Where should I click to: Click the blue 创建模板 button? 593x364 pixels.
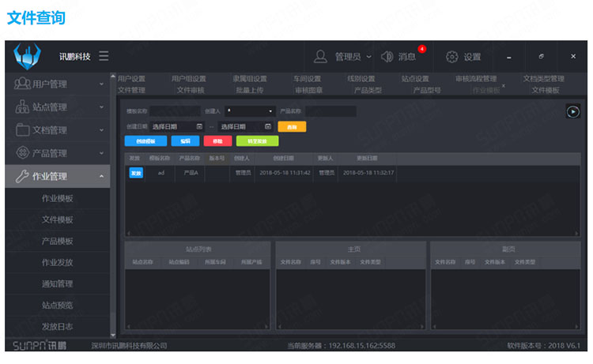click(x=145, y=141)
